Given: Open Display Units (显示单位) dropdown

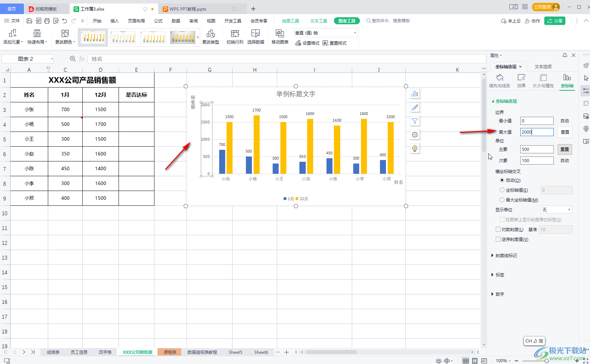Looking at the screenshot, I should tap(556, 210).
